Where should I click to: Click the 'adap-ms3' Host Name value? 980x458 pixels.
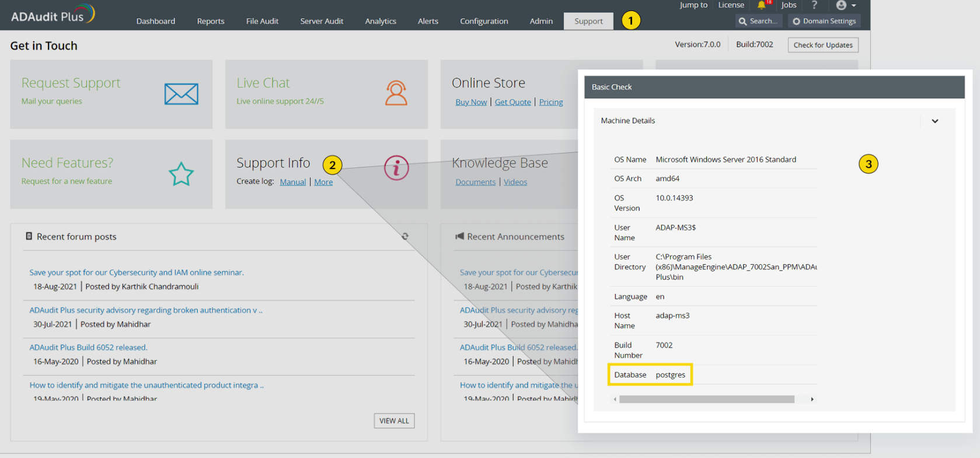tap(672, 316)
